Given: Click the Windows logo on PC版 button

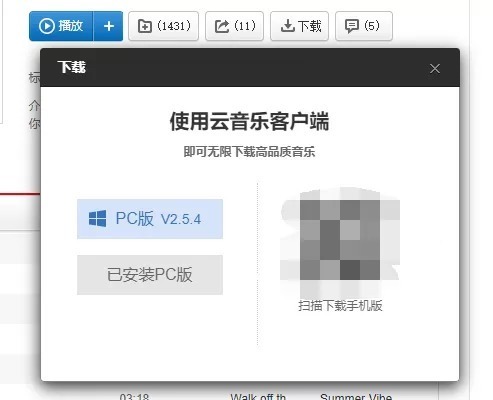Looking at the screenshot, I should coord(98,219).
